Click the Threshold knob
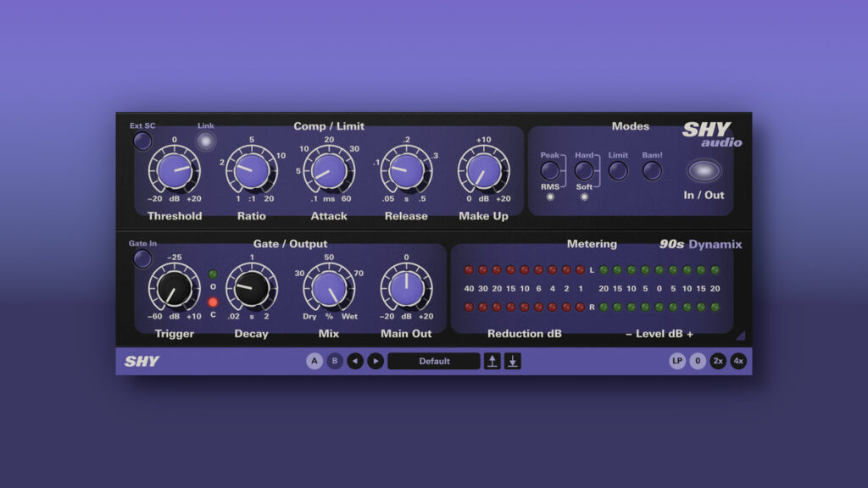 tap(175, 170)
